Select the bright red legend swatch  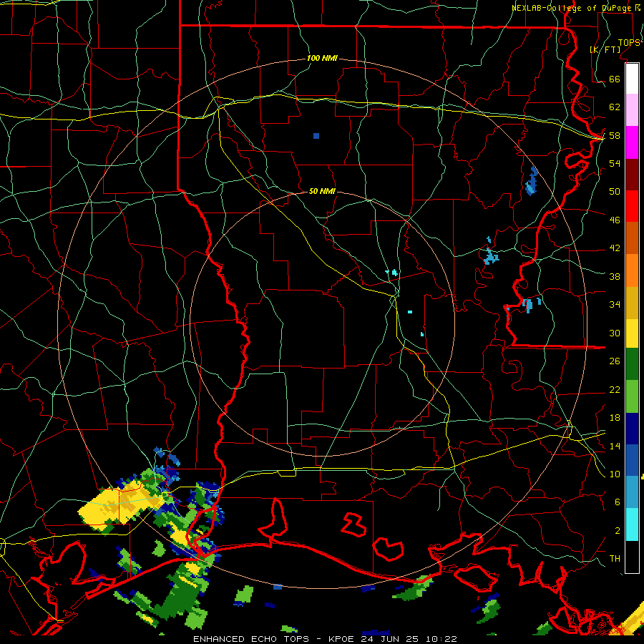coord(632,206)
